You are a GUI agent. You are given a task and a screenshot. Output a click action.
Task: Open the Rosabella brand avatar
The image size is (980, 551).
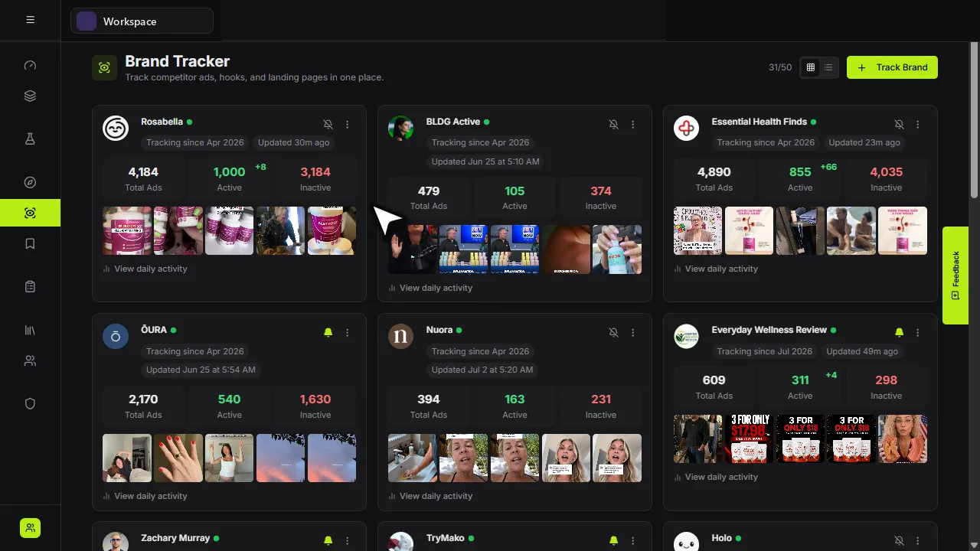(116, 128)
